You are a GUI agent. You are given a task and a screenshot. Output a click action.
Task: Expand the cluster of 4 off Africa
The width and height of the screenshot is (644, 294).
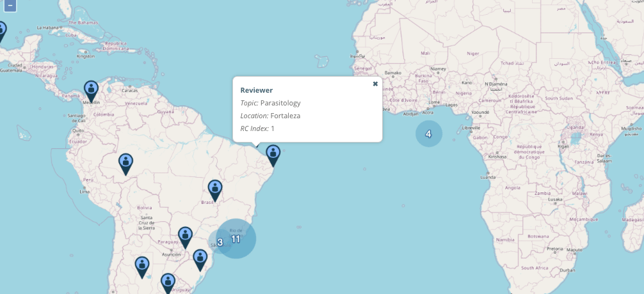point(429,134)
